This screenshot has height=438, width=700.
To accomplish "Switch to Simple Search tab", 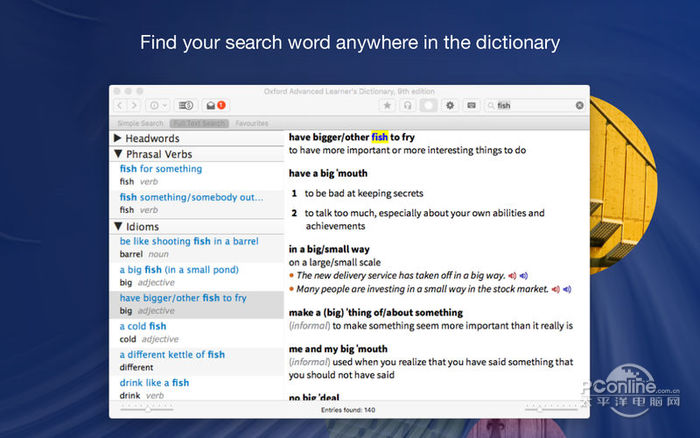I will 139,123.
